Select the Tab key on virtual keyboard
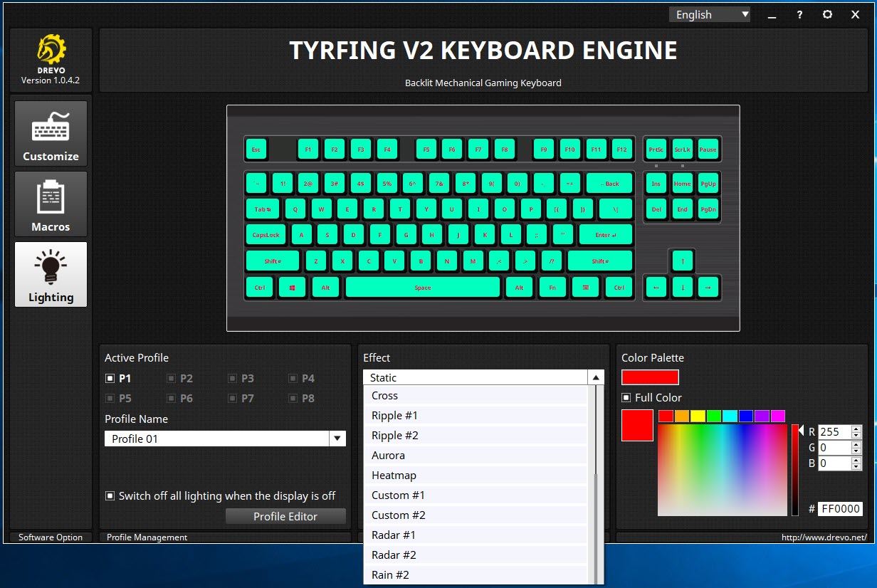 (x=263, y=209)
